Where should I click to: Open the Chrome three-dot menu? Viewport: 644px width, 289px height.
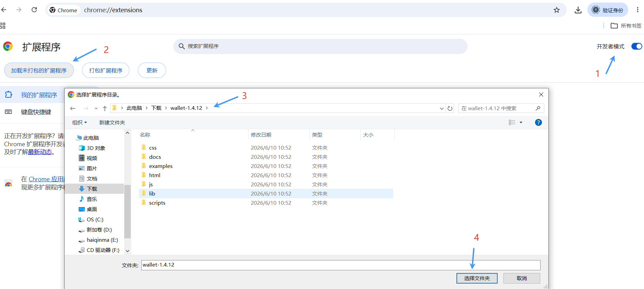(638, 10)
